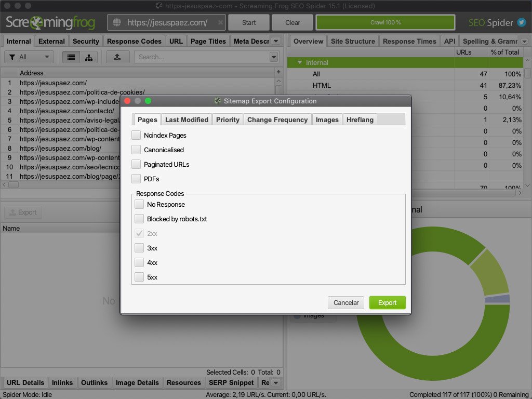Open the Inlinks tab
Viewport: 532px width, 399px height.
point(62,383)
